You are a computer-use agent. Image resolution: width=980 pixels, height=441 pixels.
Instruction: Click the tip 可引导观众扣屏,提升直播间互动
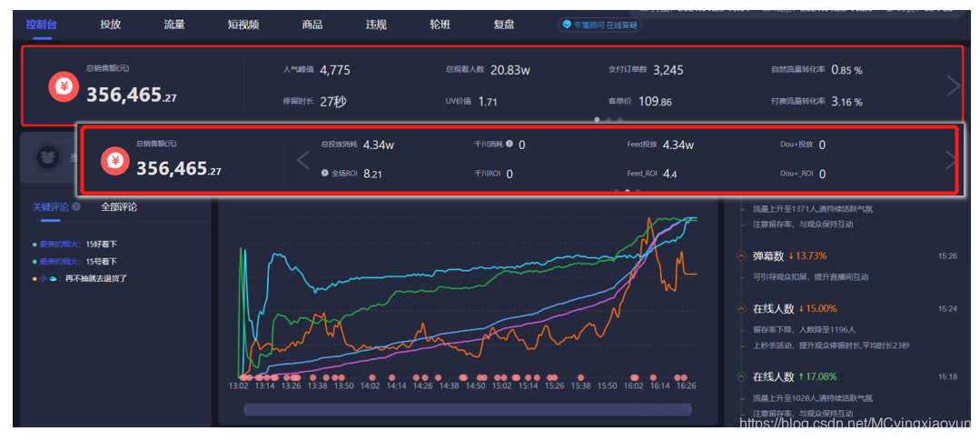(810, 276)
